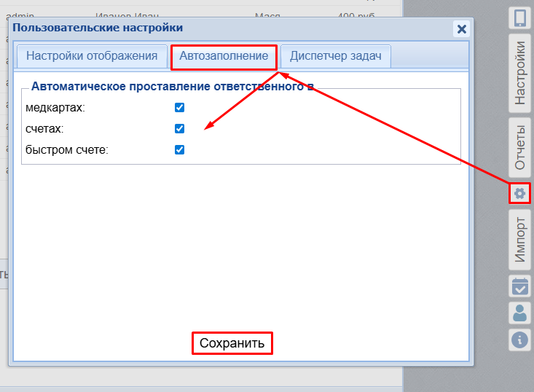Select the Автозаполнение tab
This screenshot has width=534, height=392.
tap(224, 56)
